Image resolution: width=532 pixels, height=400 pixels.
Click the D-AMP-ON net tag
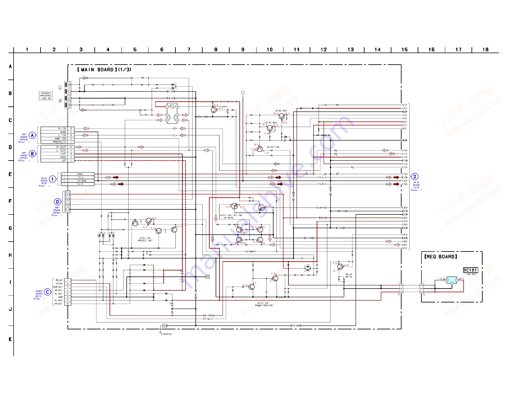tap(322, 208)
